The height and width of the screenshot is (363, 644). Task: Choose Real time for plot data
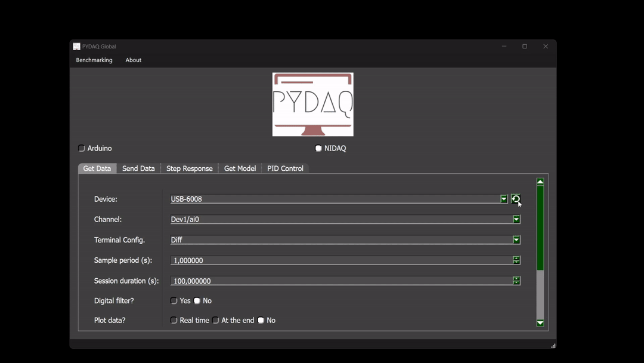[x=174, y=321]
